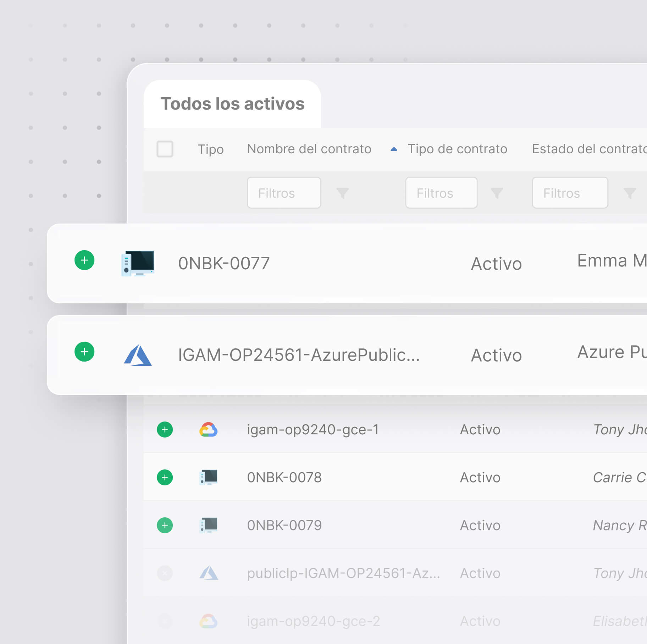Viewport: 647px width, 644px height.
Task: Click the Google Cloud icon for igam-op9240-gce-2
Action: [x=209, y=621]
